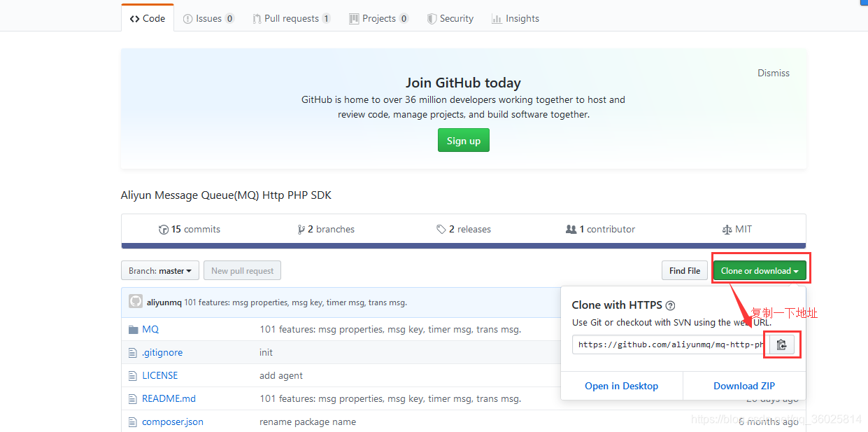View the Insights tab
Screen dimensions: 868x432
515,18
